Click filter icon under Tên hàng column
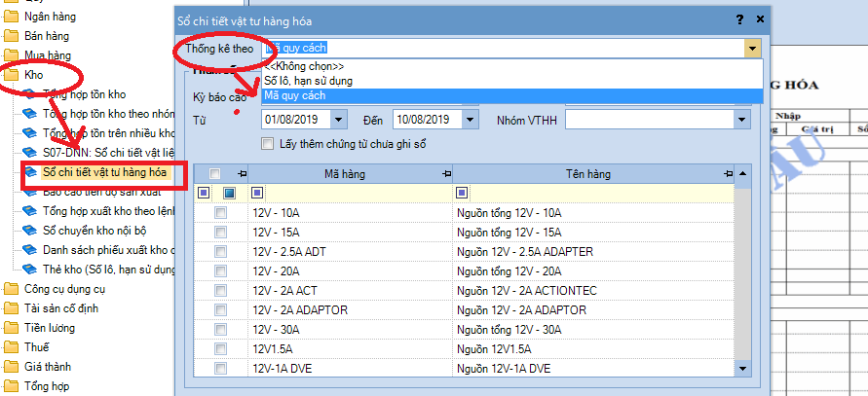This screenshot has height=396, width=868. coord(461,193)
